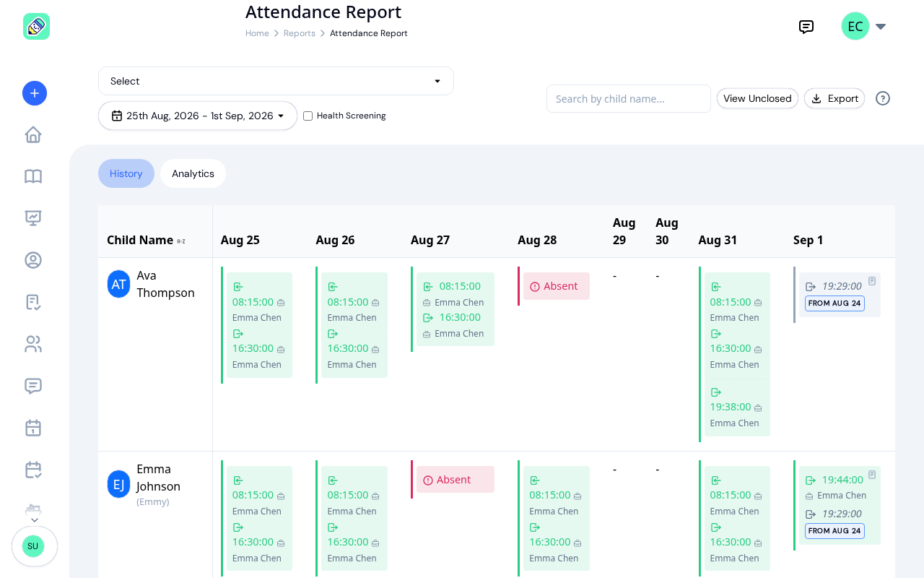This screenshot has width=924, height=578.
Task: Open Ava Thompson's name link
Action: click(x=165, y=284)
